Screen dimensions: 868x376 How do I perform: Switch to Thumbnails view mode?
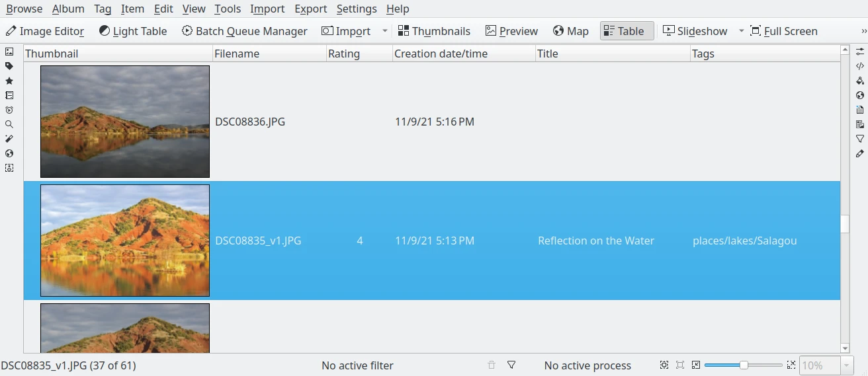click(434, 31)
